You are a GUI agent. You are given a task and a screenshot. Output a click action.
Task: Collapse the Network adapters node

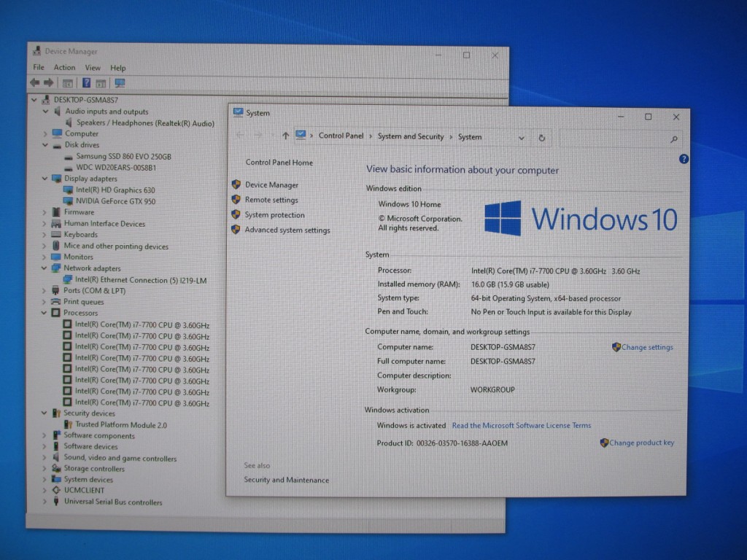click(x=44, y=268)
